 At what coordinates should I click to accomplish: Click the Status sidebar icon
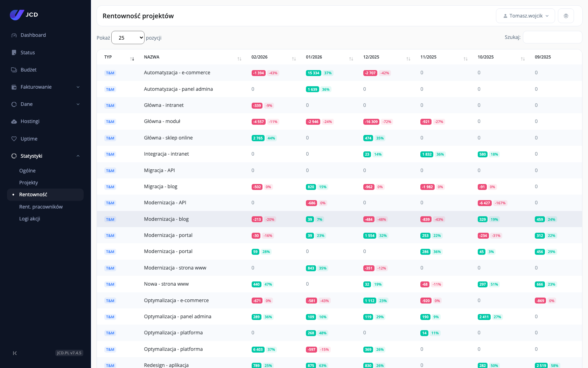point(14,53)
